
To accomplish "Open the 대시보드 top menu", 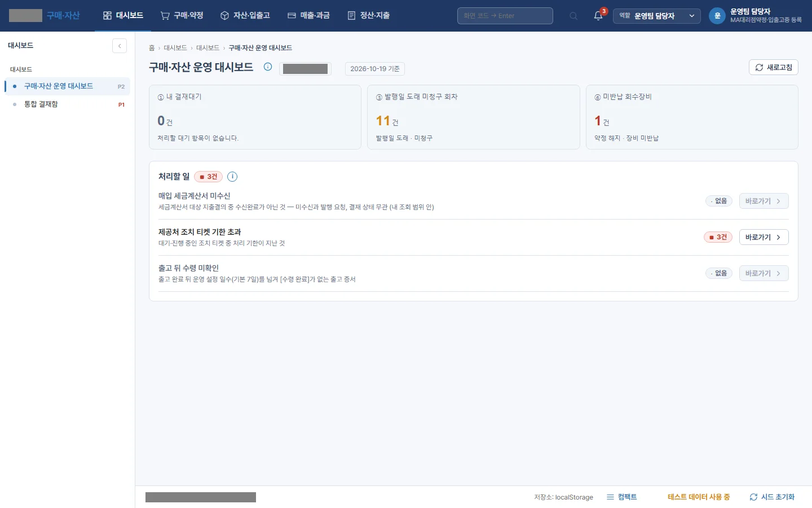I will pyautogui.click(x=123, y=16).
